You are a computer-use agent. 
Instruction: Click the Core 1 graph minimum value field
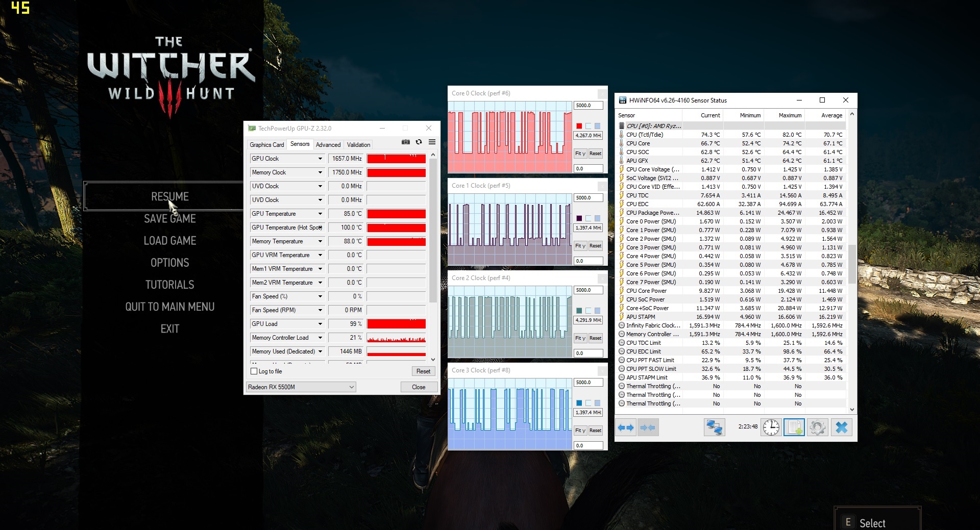[x=589, y=261]
